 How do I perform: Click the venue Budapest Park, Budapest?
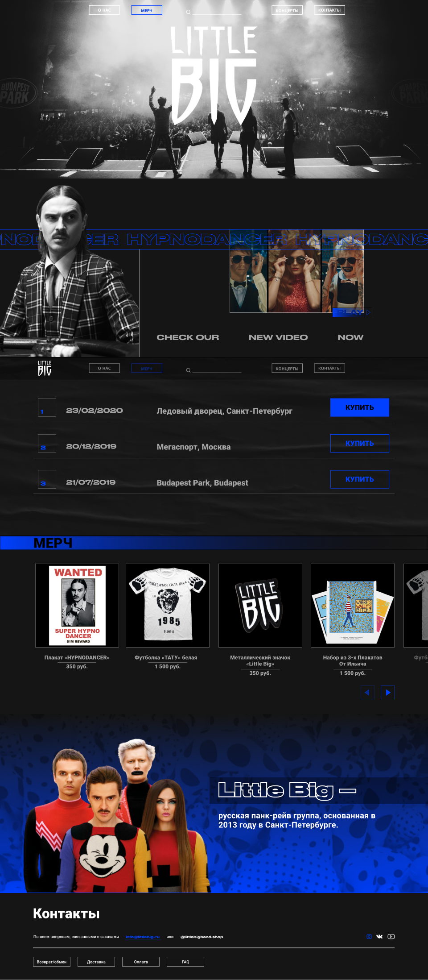pyautogui.click(x=202, y=483)
